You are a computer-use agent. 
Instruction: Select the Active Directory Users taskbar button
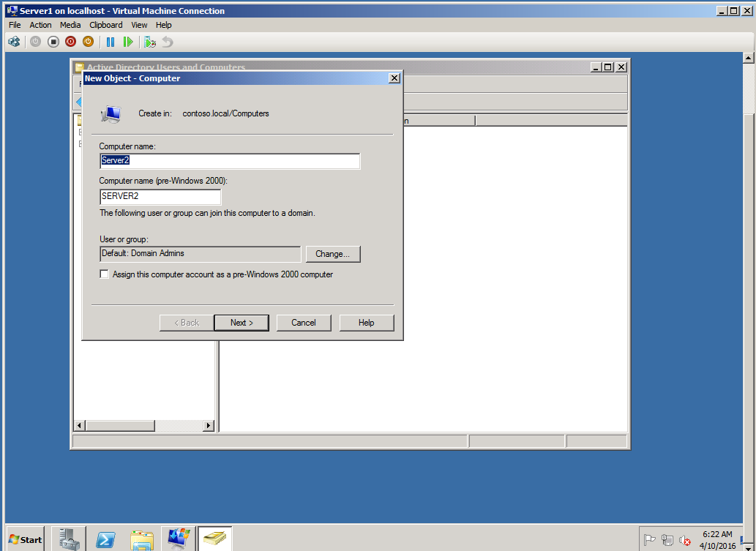215,539
